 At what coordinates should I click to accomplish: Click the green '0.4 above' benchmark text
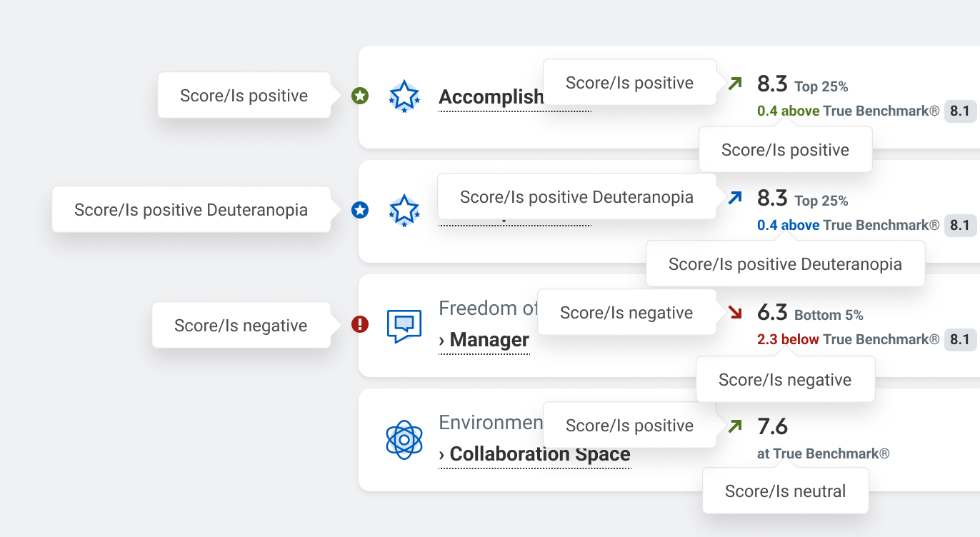(x=788, y=111)
